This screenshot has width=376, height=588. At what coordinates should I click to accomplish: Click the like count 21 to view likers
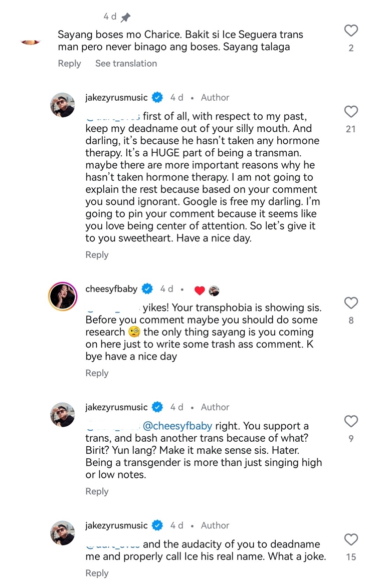(351, 129)
